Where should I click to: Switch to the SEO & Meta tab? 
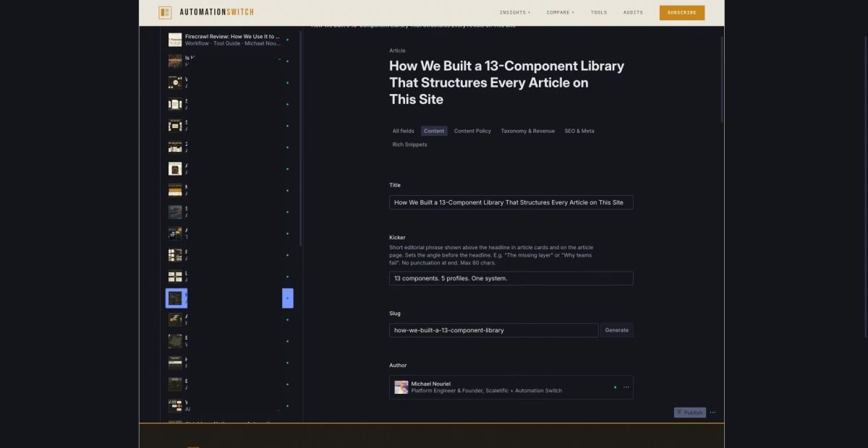579,131
